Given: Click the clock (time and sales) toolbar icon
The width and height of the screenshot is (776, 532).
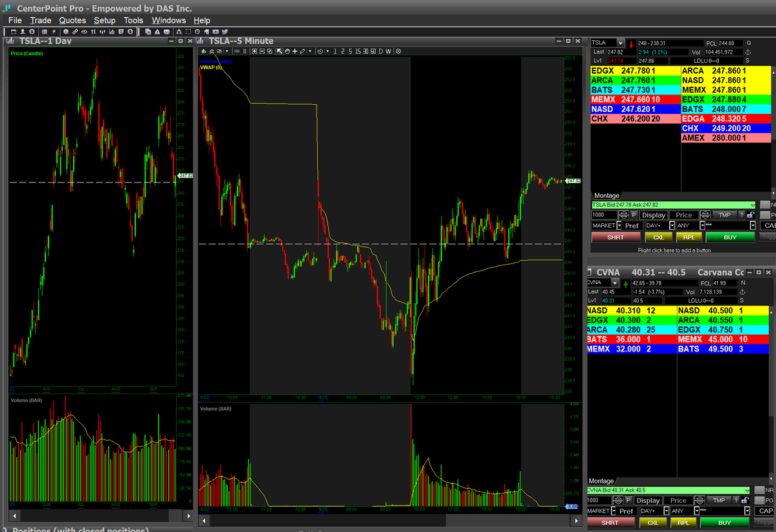Looking at the screenshot, I should pos(66,32).
